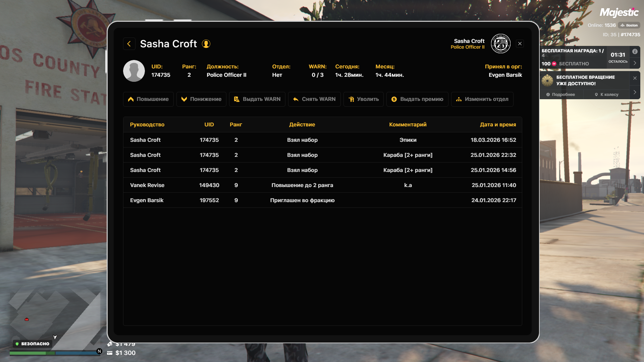Click the Повышение promote button
This screenshot has width=644, height=362.
(148, 99)
